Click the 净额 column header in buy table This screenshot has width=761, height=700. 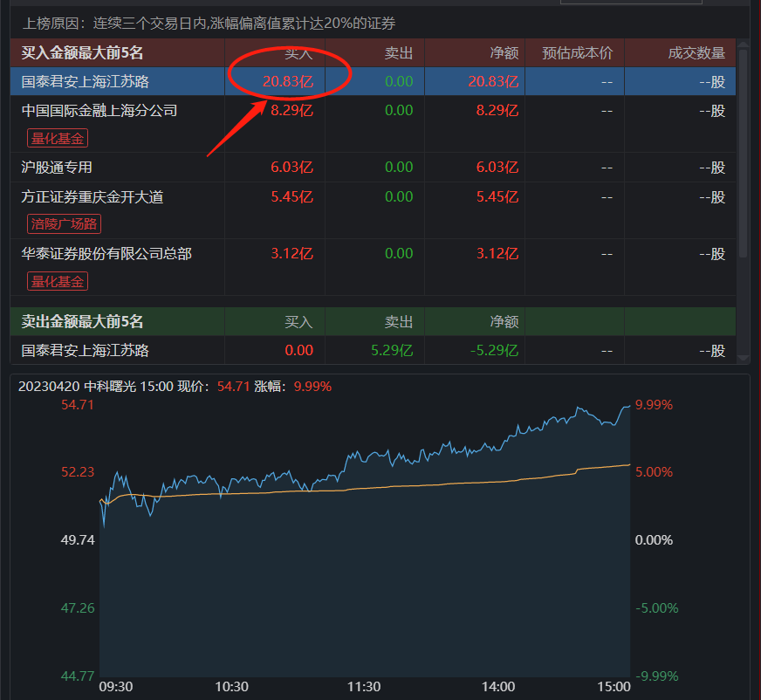click(x=504, y=53)
